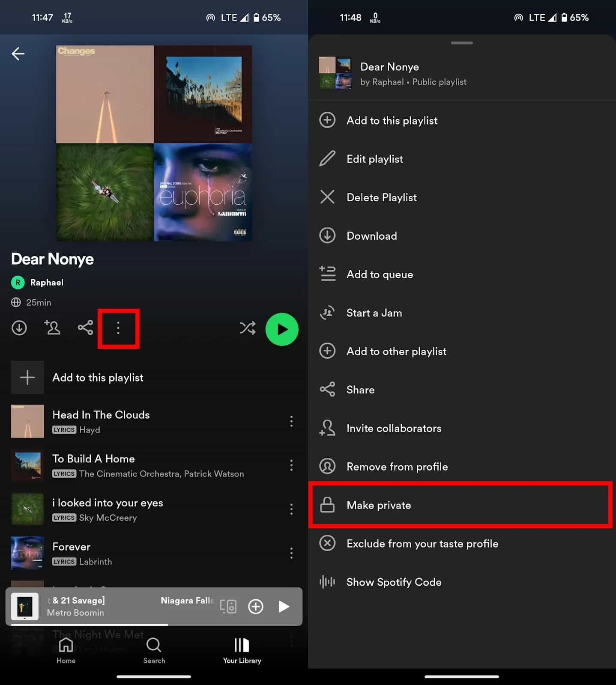
Task: Tap the connect to device icon in mini player
Action: (228, 606)
